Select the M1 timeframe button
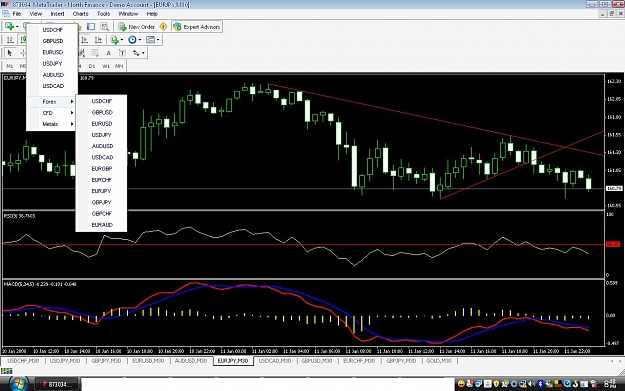The image size is (625, 391). (10, 66)
